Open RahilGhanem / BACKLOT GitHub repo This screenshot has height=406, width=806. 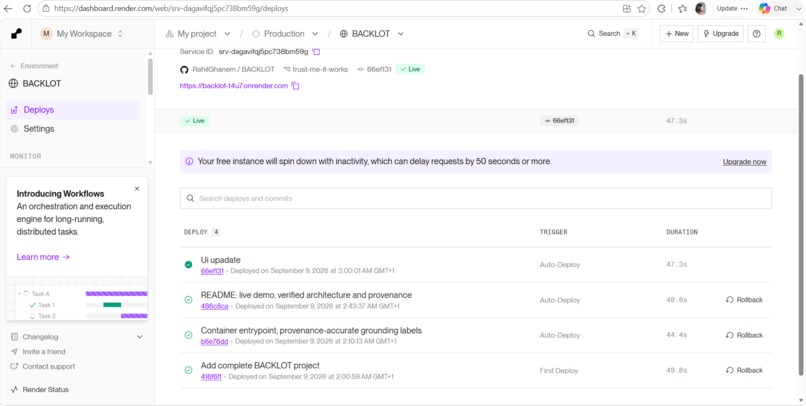[x=233, y=69]
